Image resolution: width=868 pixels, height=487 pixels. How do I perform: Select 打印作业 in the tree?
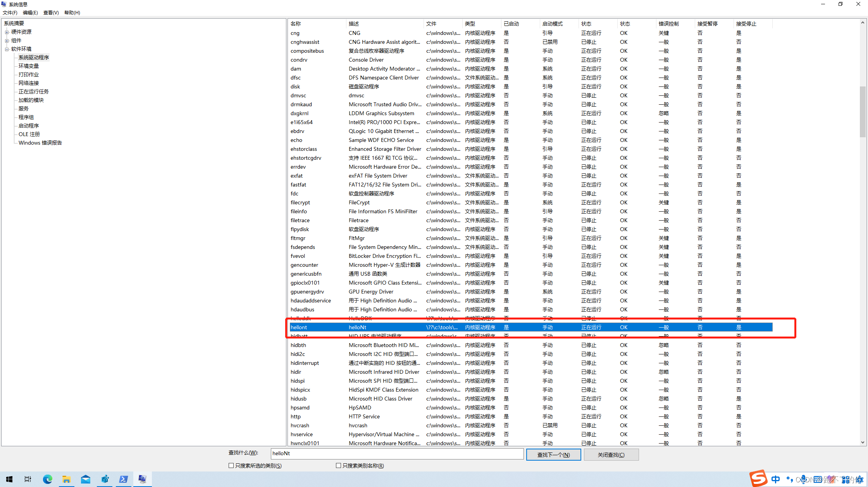(29, 75)
